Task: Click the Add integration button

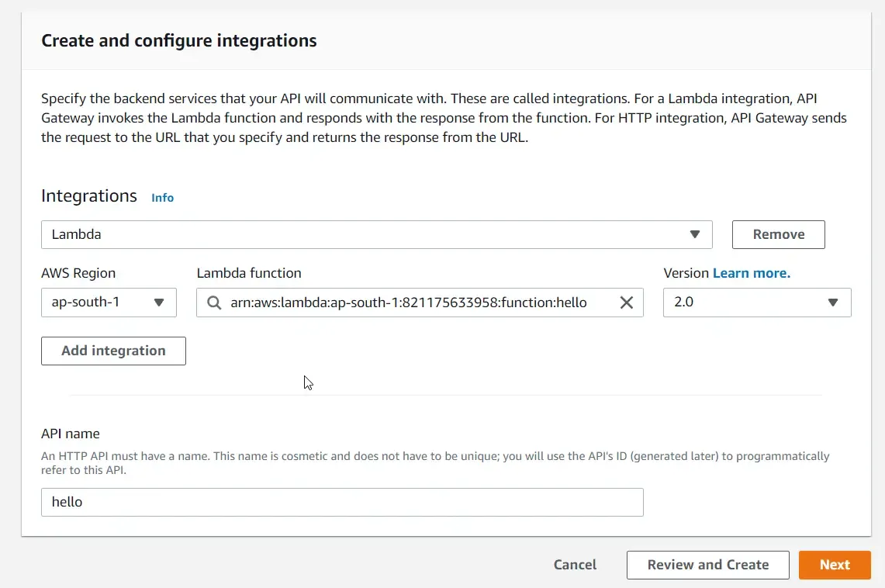Action: [x=112, y=351]
